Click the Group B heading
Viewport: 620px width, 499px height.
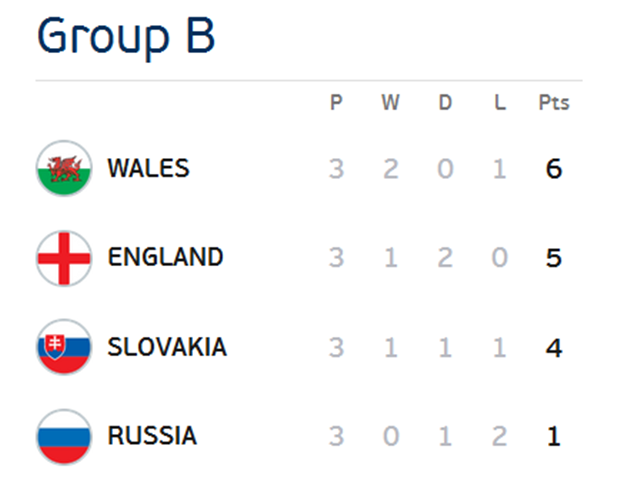(x=126, y=36)
